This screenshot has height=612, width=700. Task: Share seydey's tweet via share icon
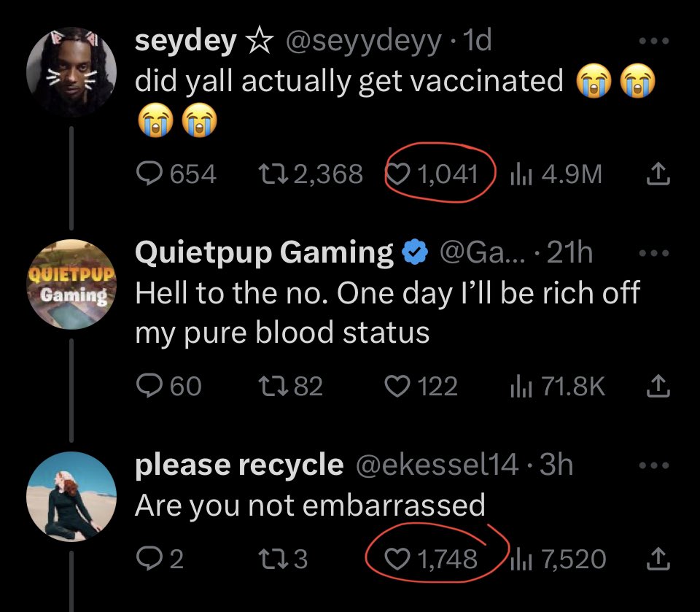pos(658,174)
